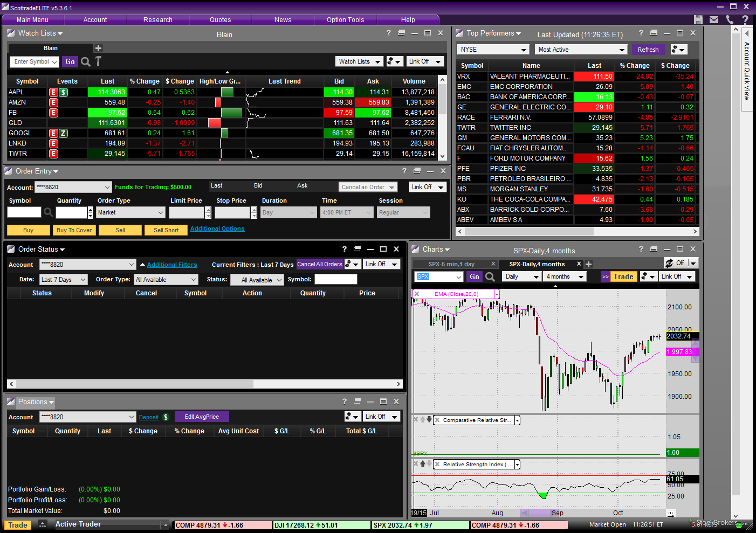Click the TWTR E event icon
The width and height of the screenshot is (756, 533).
coord(53,154)
